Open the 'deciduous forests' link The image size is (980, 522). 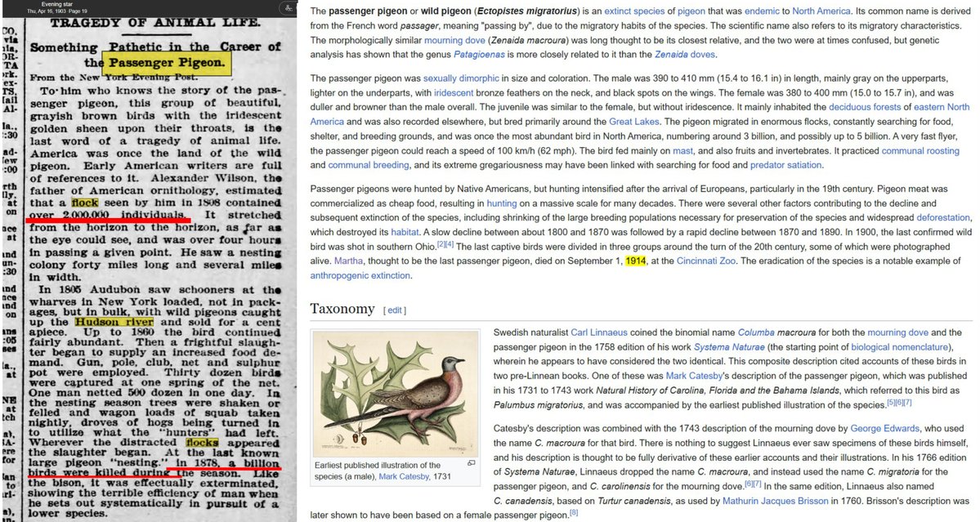(x=865, y=107)
